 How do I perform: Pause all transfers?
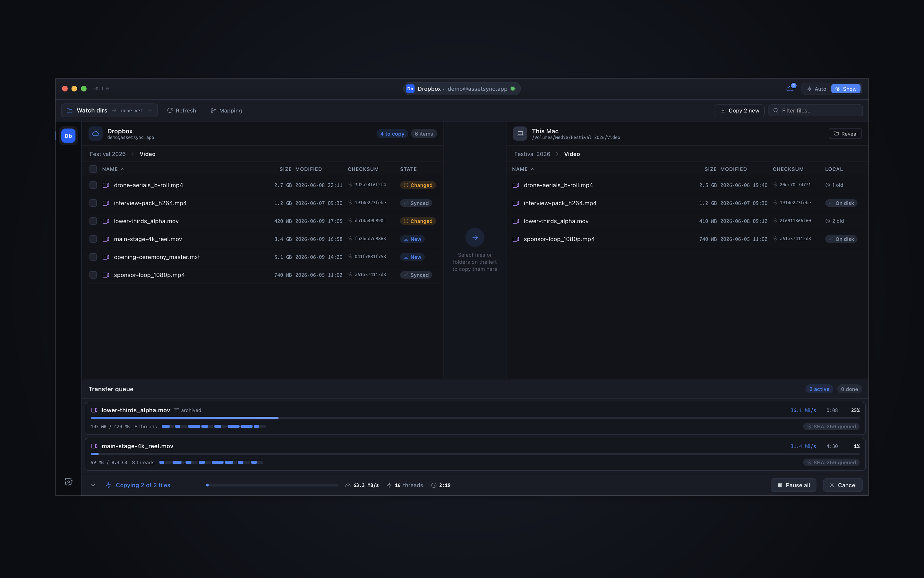[793, 485]
